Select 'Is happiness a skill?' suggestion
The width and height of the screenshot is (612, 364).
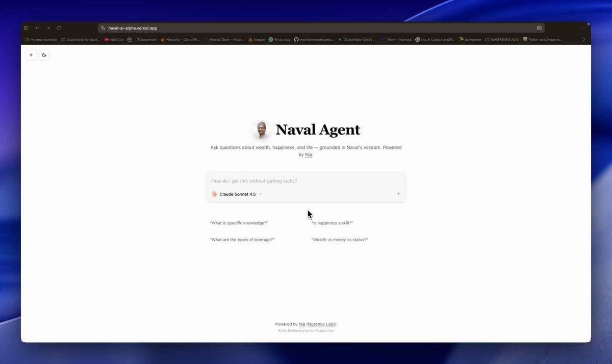(x=332, y=223)
